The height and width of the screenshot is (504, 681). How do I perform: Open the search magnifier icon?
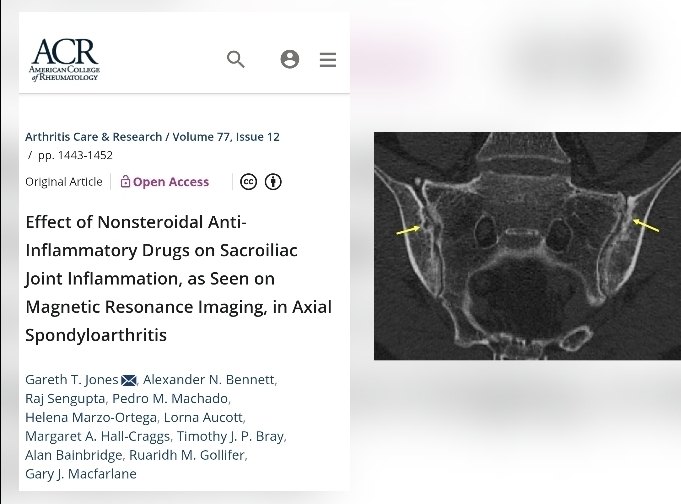click(x=236, y=59)
